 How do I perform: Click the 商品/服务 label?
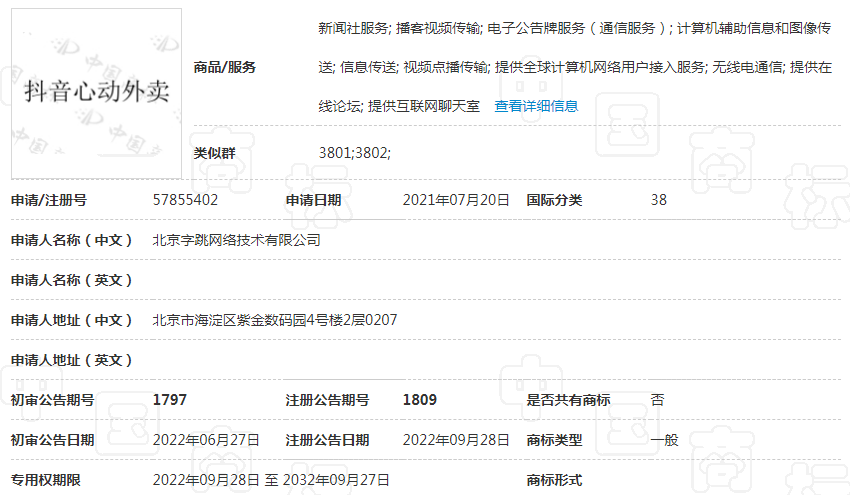coord(224,67)
